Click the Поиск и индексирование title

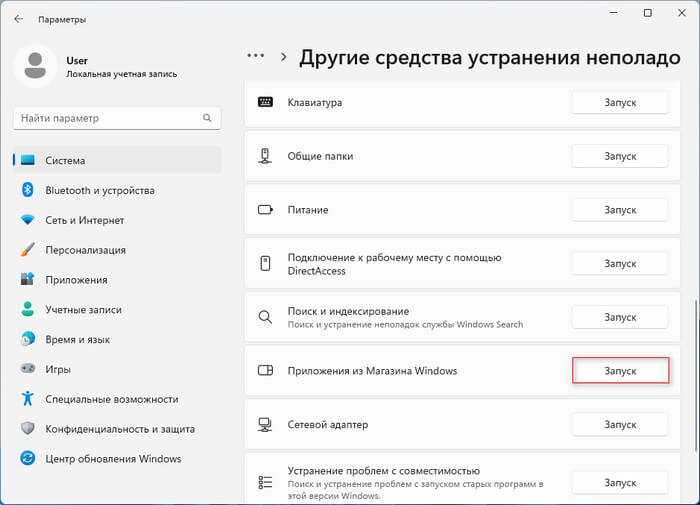[348, 311]
